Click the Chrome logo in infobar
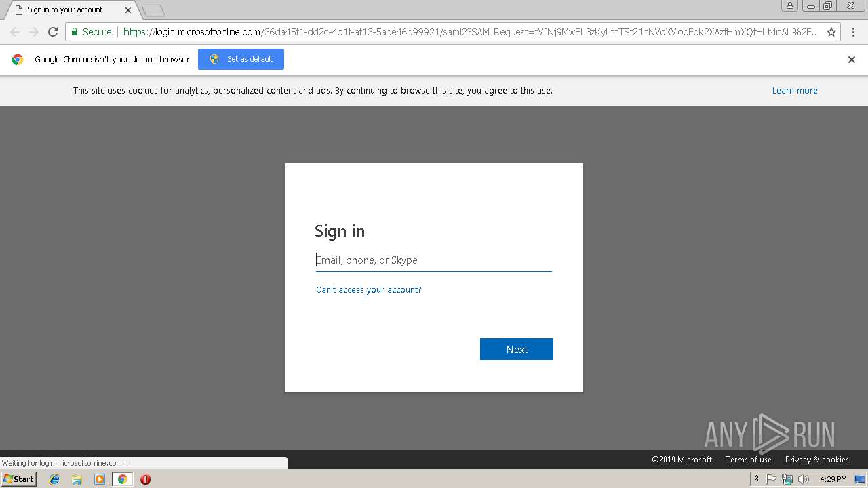The image size is (868, 488). coord(18,60)
